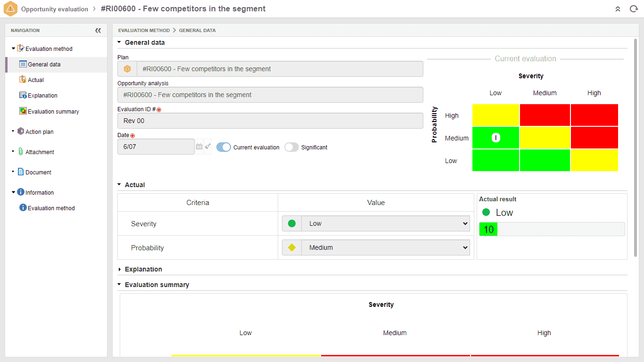Click the Explanation icon in navigation
Image resolution: width=644 pixels, height=362 pixels.
[x=23, y=95]
